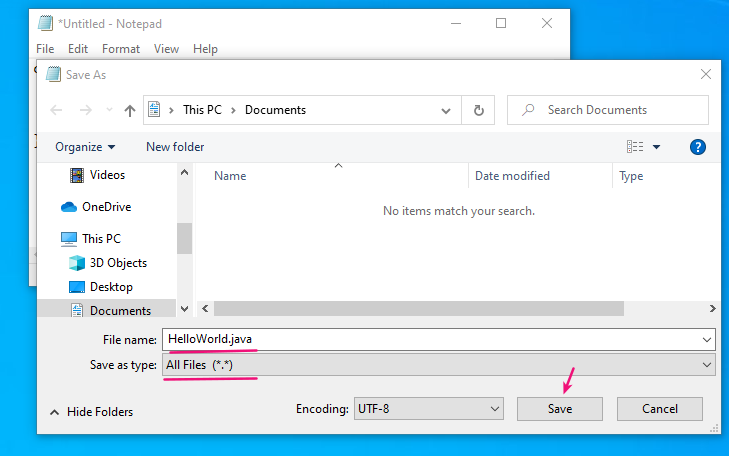Click the Cancel button
This screenshot has width=729, height=456.
click(660, 409)
